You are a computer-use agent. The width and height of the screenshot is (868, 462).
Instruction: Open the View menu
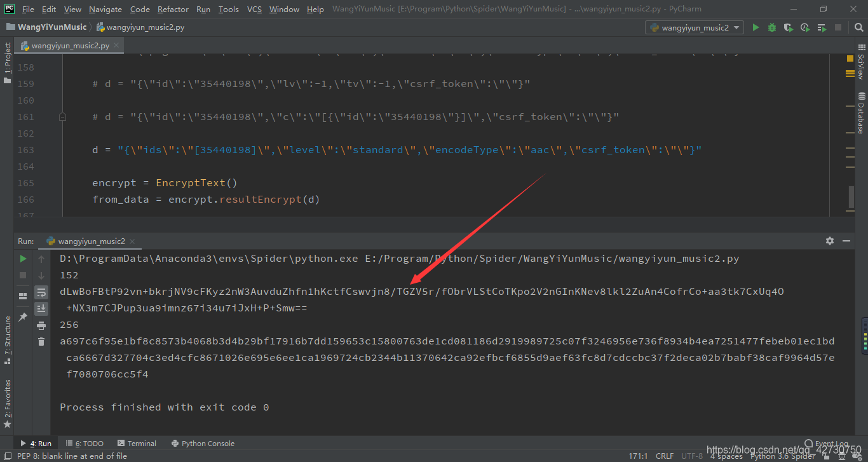click(72, 9)
